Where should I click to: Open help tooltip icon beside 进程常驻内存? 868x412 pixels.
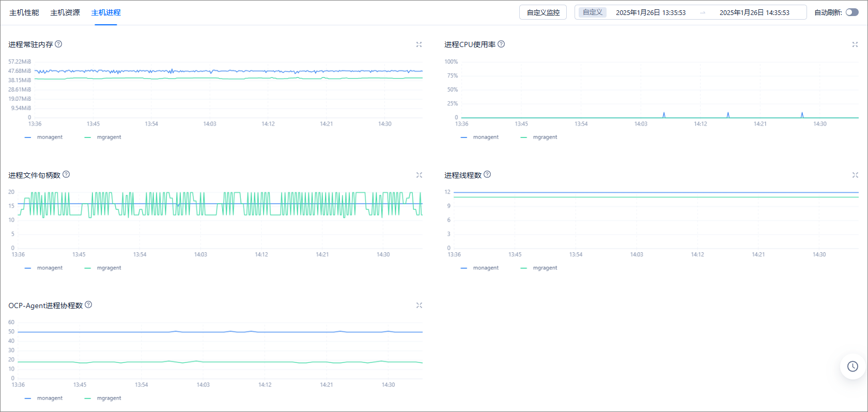58,44
